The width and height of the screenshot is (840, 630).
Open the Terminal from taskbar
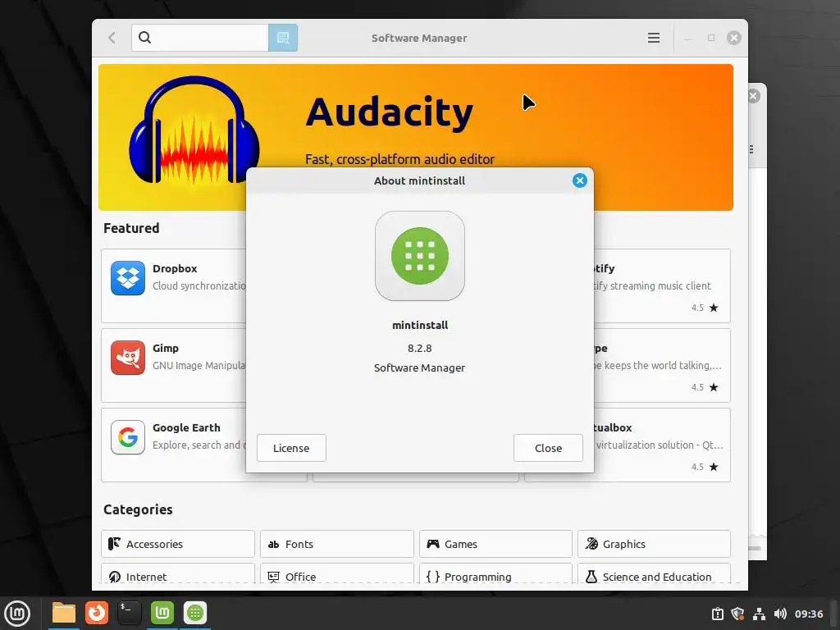[x=129, y=613]
